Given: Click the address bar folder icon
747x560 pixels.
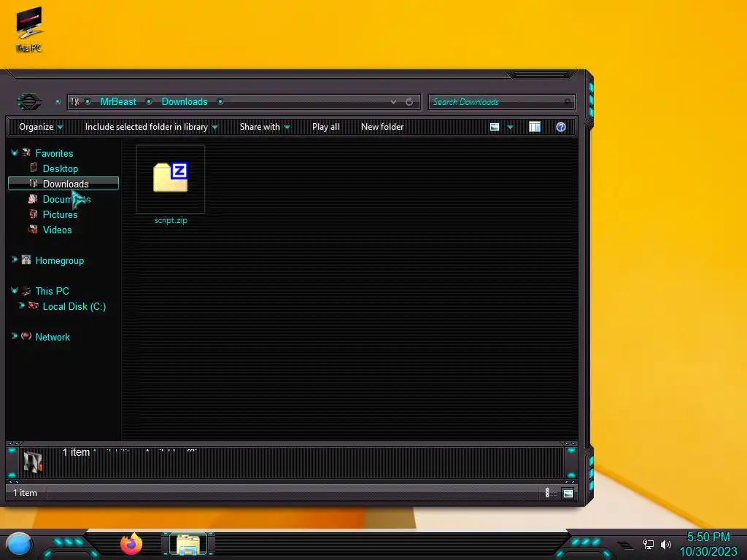Looking at the screenshot, I should 75,101.
